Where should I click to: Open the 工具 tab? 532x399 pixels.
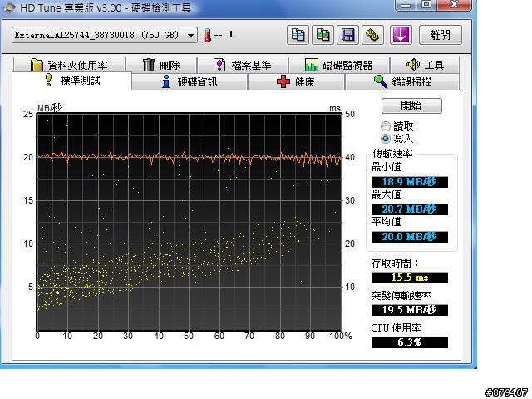coord(424,65)
